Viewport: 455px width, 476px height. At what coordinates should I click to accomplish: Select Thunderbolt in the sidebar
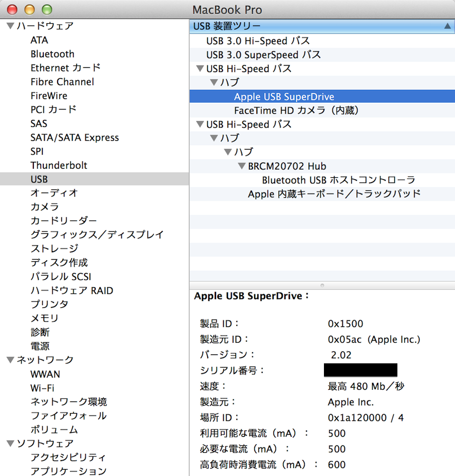pos(59,165)
